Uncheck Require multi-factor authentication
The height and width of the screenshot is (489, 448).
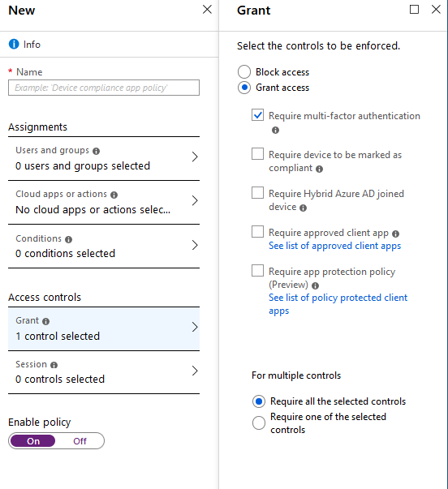(257, 115)
